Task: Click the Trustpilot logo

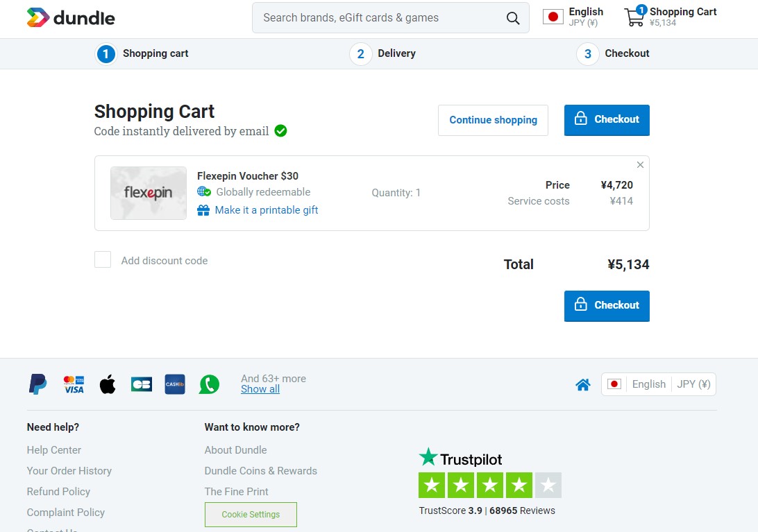Action: pos(460,458)
